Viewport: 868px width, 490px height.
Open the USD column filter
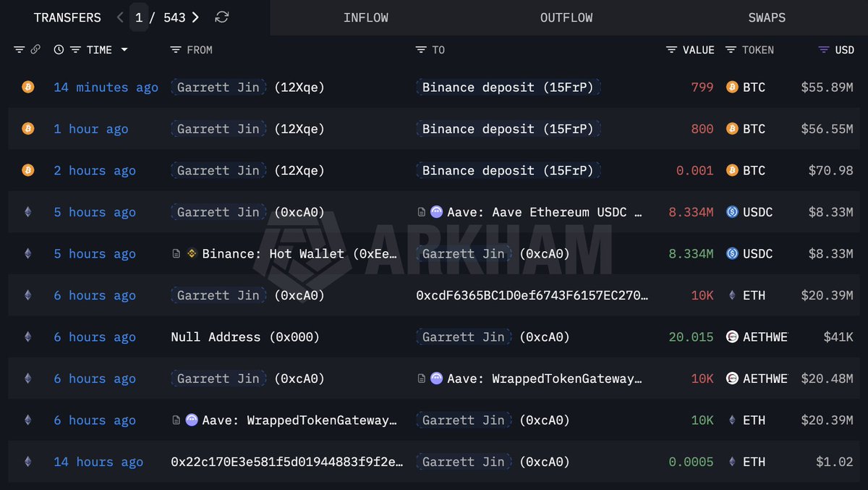[823, 50]
